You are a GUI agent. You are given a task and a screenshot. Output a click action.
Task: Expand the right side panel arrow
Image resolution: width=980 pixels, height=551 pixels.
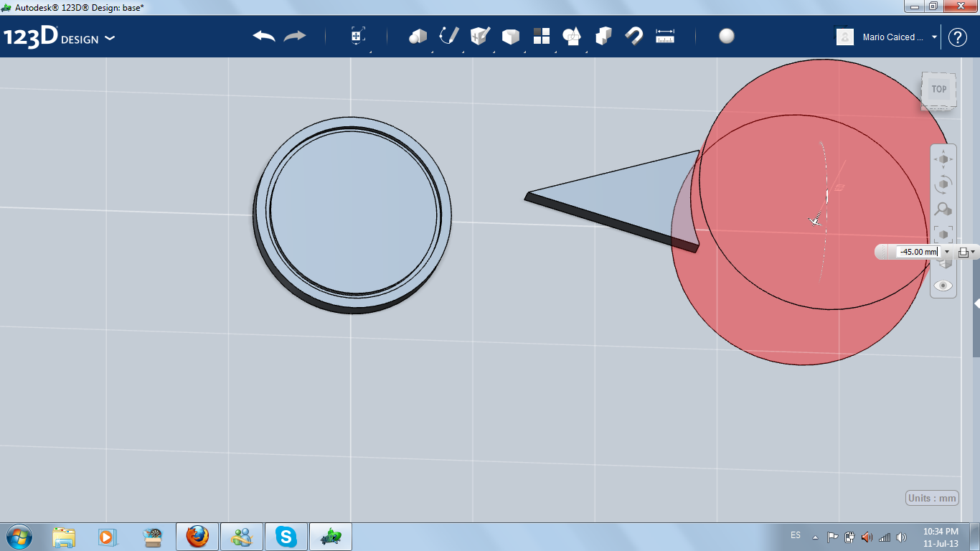[976, 304]
